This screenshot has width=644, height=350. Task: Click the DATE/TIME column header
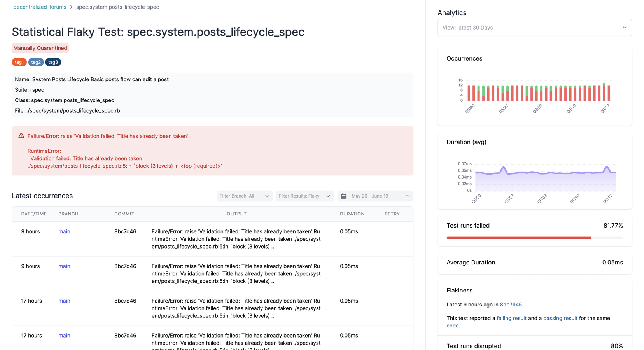pos(34,214)
